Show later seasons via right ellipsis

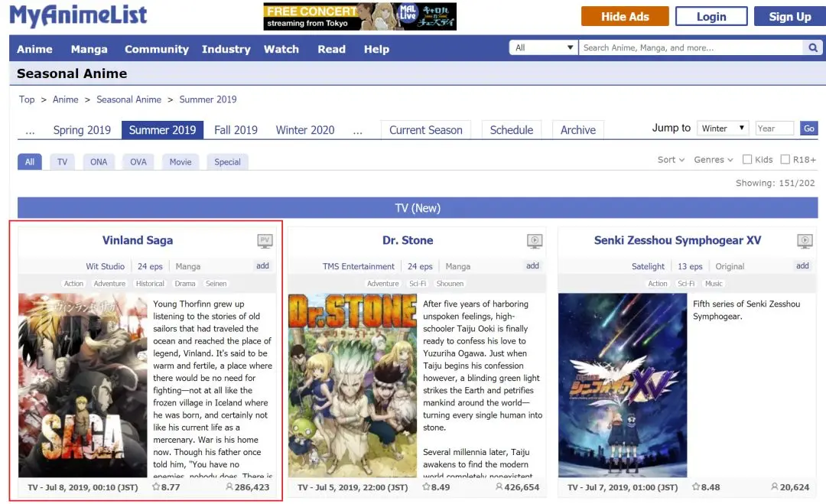click(358, 130)
